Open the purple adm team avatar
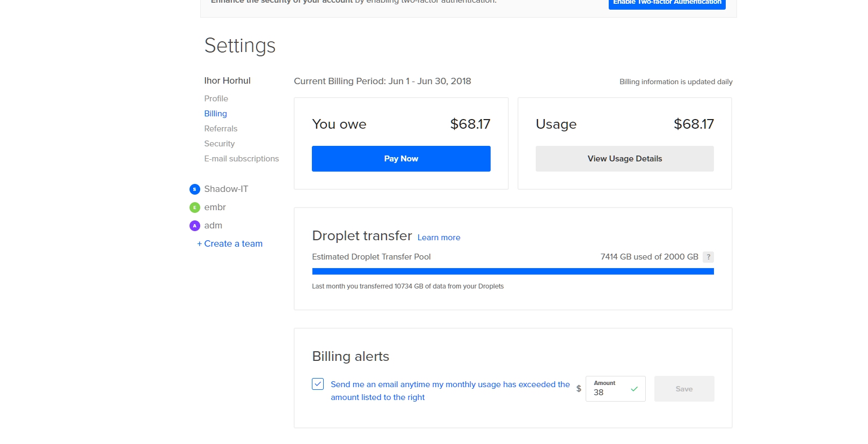 194,226
